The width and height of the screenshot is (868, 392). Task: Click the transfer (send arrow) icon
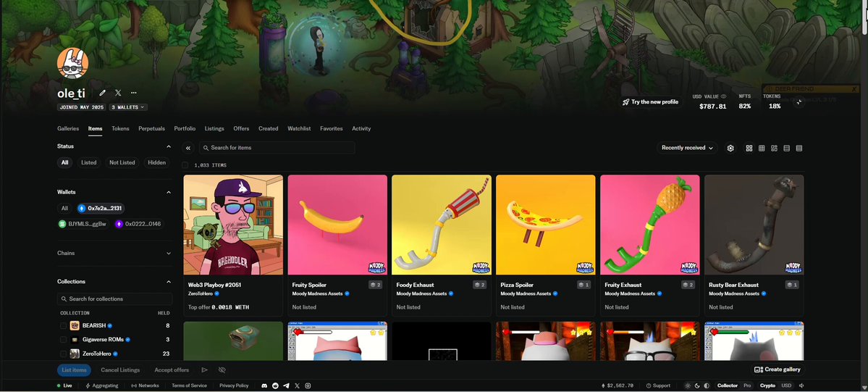(204, 370)
